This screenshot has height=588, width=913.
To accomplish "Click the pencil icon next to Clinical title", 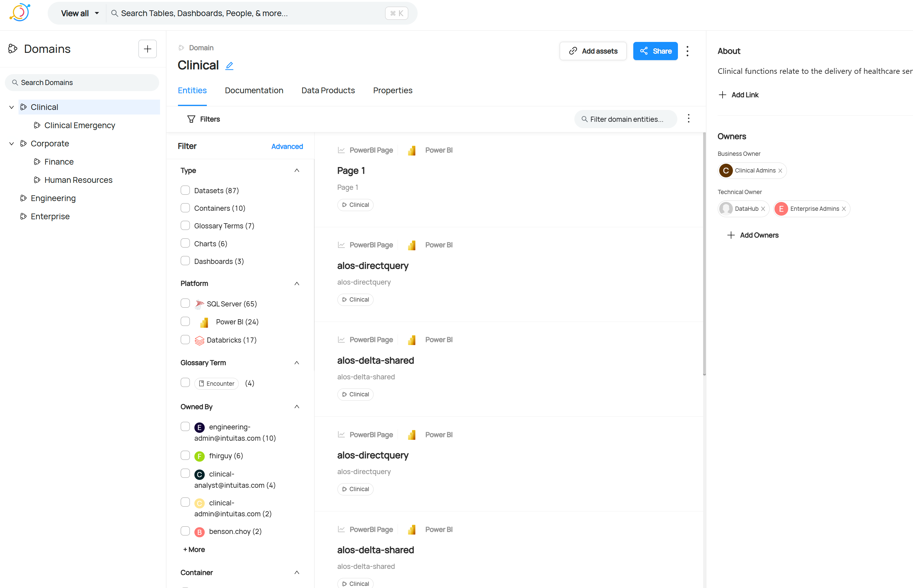I will pos(229,66).
